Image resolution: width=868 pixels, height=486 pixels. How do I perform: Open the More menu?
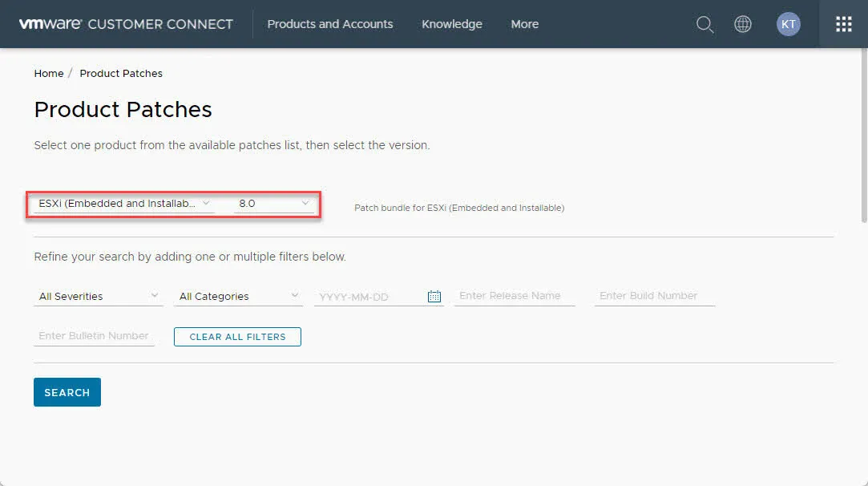pos(524,24)
